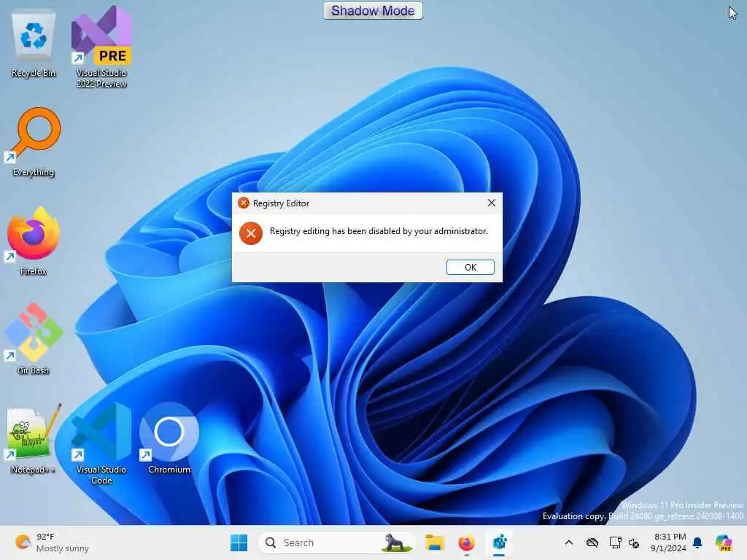Select the Visual Studio Code shortcut
The image size is (747, 560).
coord(101,444)
